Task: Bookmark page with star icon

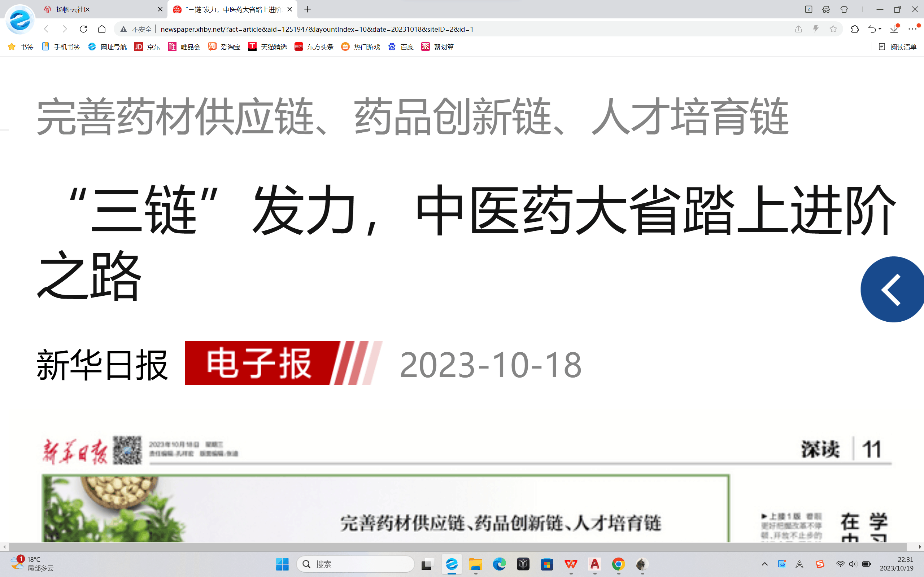Action: coord(833,29)
